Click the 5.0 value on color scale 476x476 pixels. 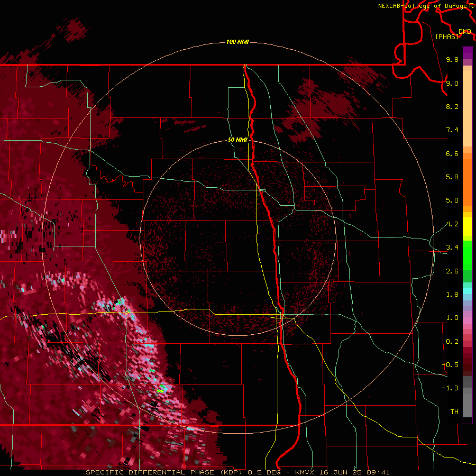[452, 200]
